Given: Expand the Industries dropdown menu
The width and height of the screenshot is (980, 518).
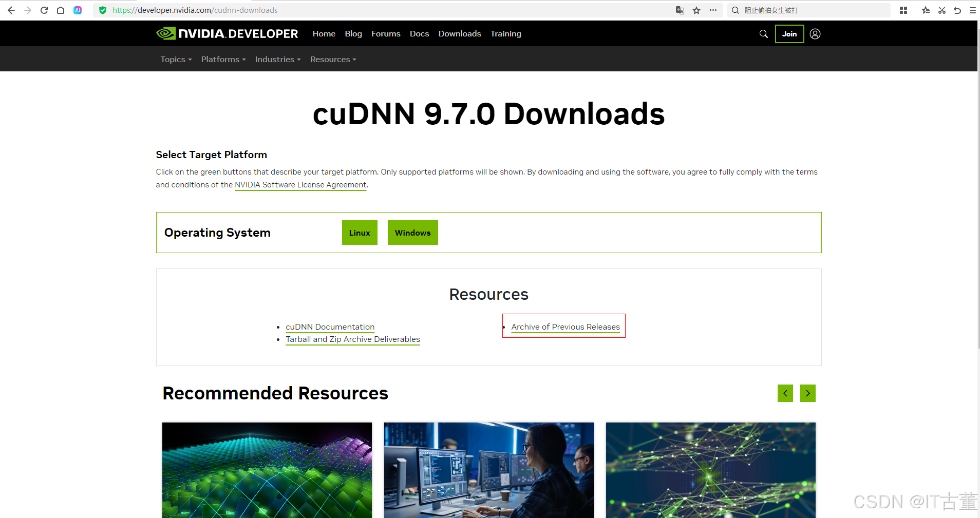Looking at the screenshot, I should pyautogui.click(x=278, y=60).
